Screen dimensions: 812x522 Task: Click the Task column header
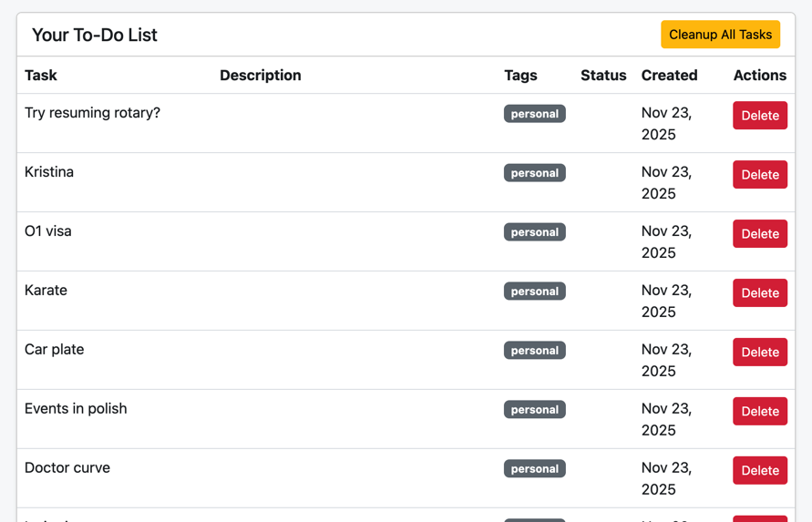[41, 76]
